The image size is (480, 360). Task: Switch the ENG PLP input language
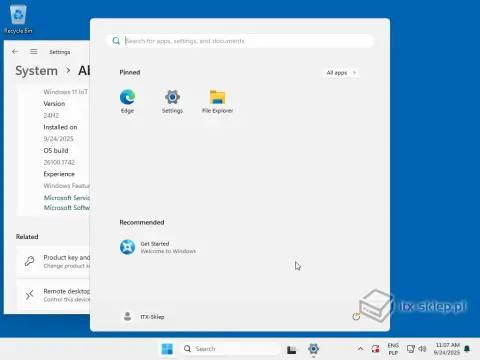click(393, 349)
